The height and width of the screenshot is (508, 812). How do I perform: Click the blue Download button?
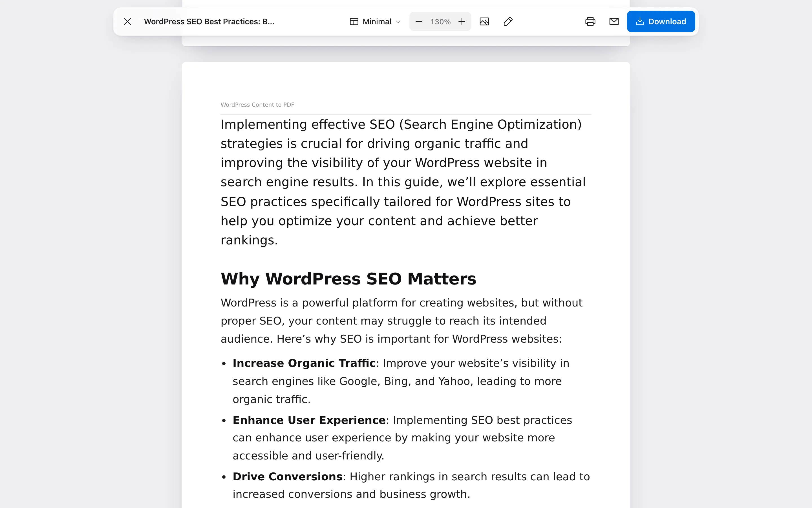[661, 21]
